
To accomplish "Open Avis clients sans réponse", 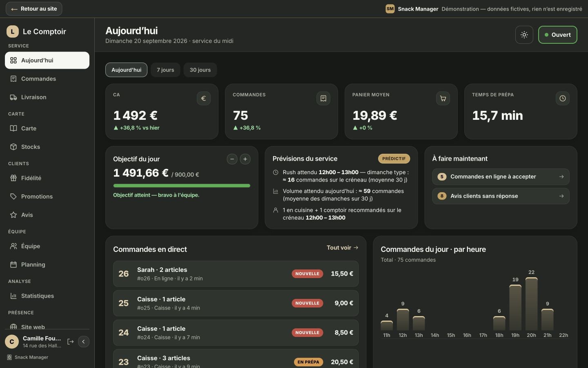I will 501,196.
